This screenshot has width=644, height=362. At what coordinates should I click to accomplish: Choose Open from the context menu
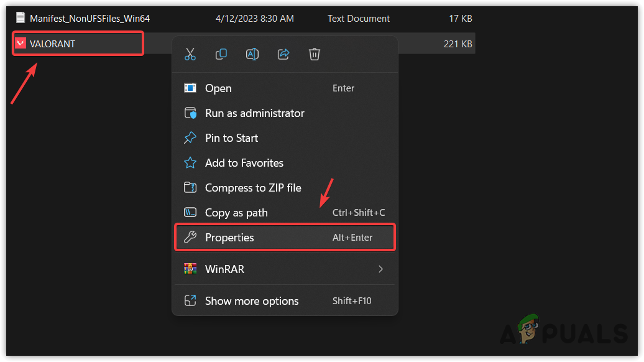[285, 88]
